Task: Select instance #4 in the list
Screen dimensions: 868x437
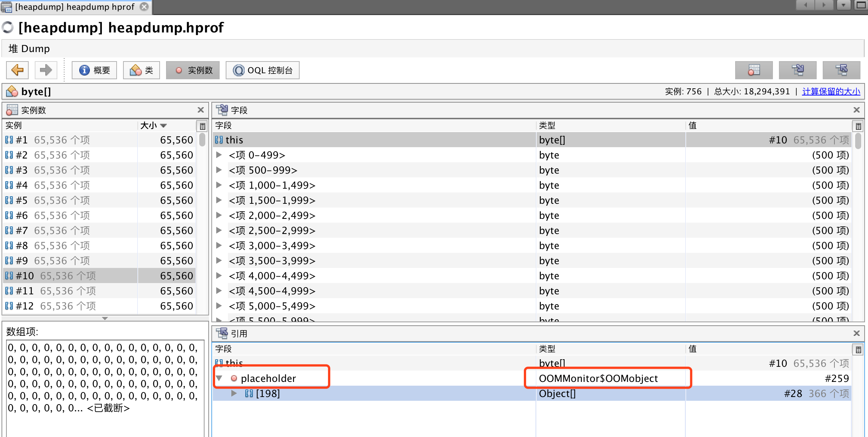Action: pos(100,185)
